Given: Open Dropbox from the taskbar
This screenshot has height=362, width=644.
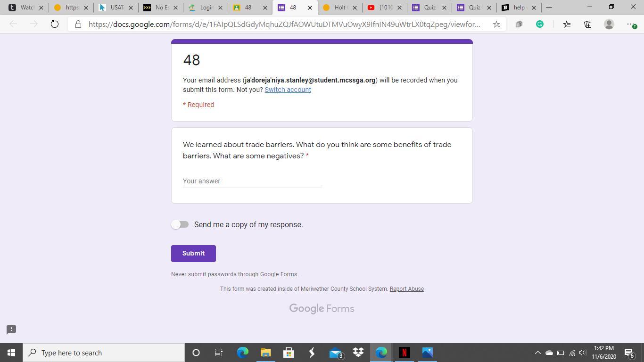Looking at the screenshot, I should click(x=358, y=353).
